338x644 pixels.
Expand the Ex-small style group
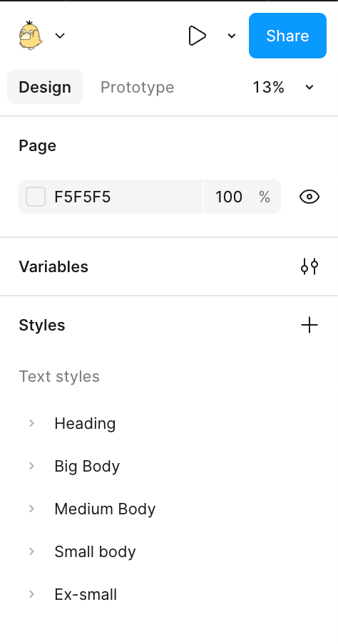[x=31, y=594]
